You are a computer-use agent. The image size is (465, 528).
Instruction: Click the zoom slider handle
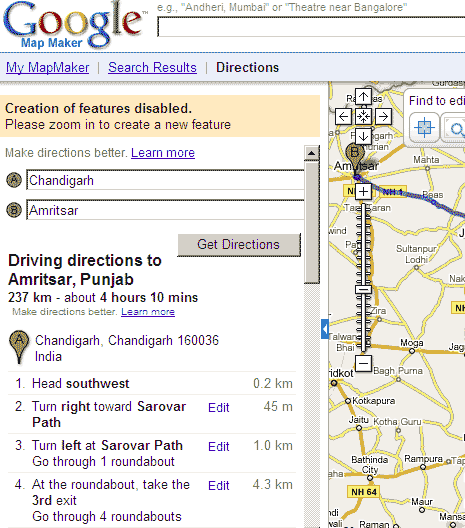pos(363,289)
